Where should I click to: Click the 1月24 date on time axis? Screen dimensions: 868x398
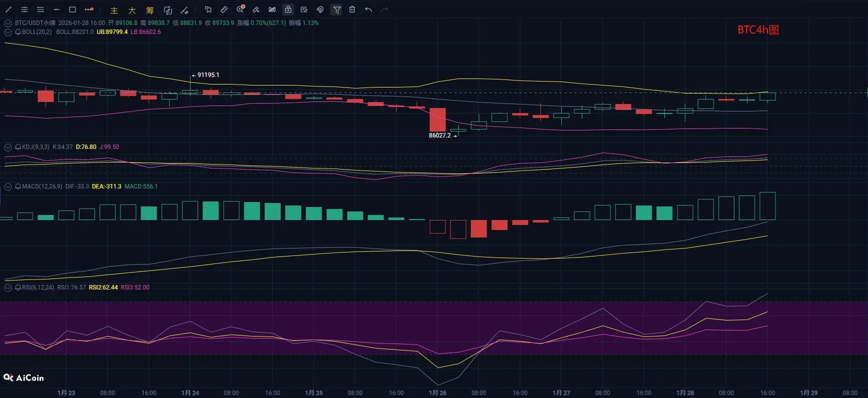[190, 393]
